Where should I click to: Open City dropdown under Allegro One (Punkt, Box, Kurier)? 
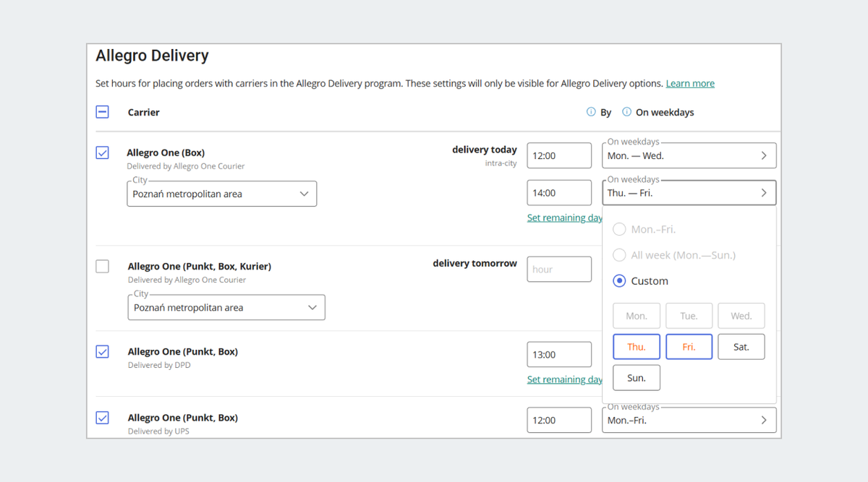point(226,308)
